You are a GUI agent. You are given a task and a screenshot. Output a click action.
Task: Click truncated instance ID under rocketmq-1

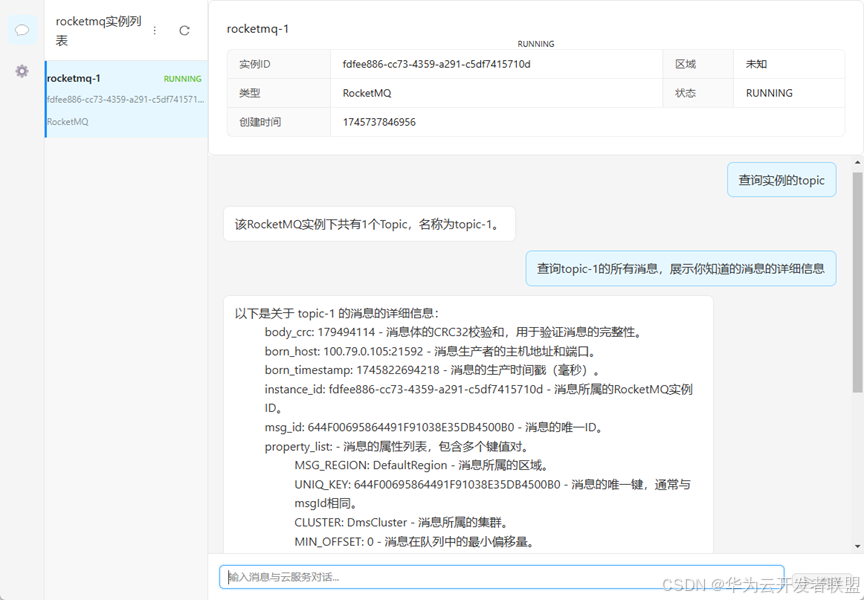tap(126, 100)
